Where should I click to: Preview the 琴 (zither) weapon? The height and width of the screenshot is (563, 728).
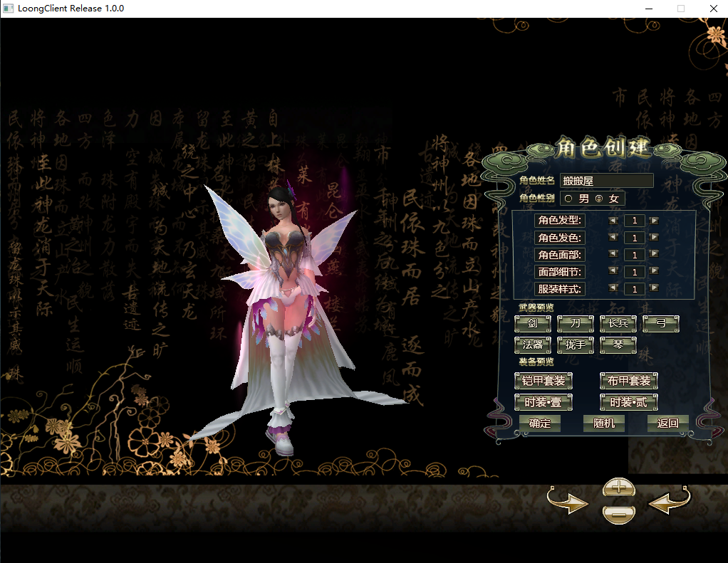point(618,344)
